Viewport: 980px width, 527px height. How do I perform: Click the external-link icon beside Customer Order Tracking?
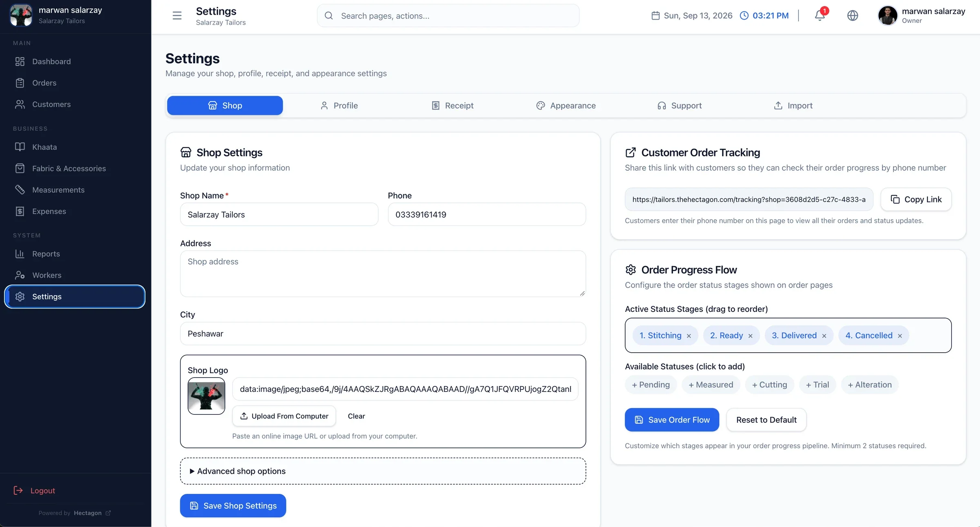click(x=630, y=153)
